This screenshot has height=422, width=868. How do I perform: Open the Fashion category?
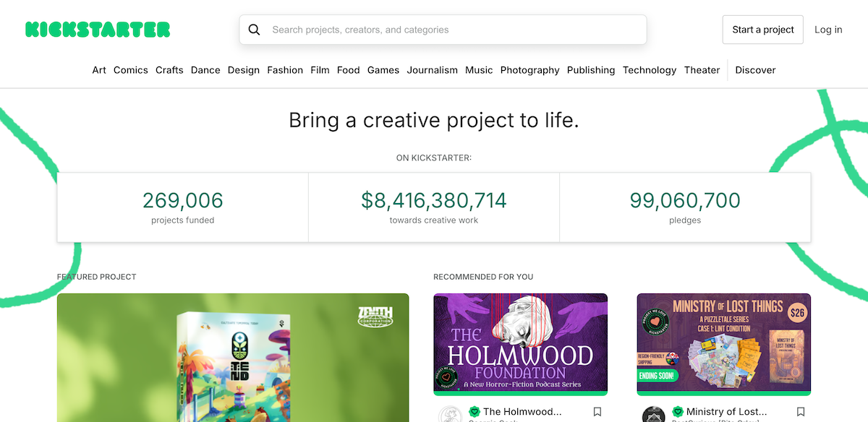click(285, 70)
